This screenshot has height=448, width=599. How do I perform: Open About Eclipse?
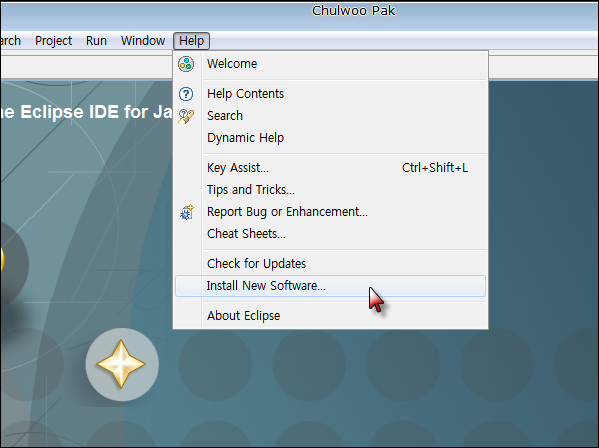pyautogui.click(x=330, y=316)
